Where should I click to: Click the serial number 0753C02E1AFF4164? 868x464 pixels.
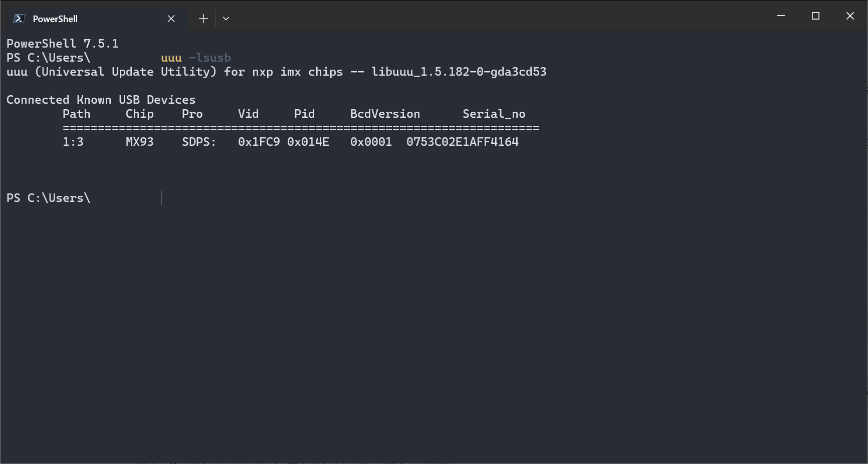(x=462, y=142)
